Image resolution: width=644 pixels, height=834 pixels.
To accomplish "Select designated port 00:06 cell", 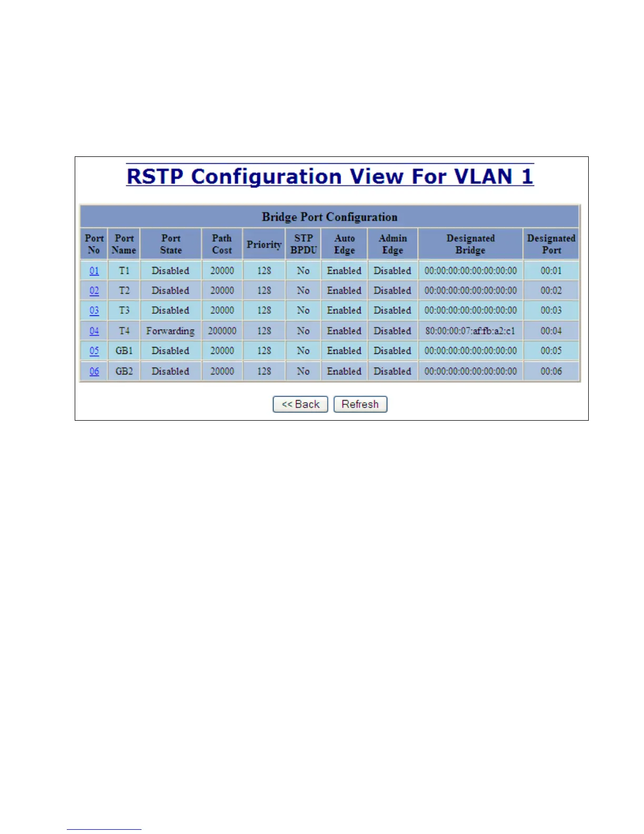I will tap(551, 371).
